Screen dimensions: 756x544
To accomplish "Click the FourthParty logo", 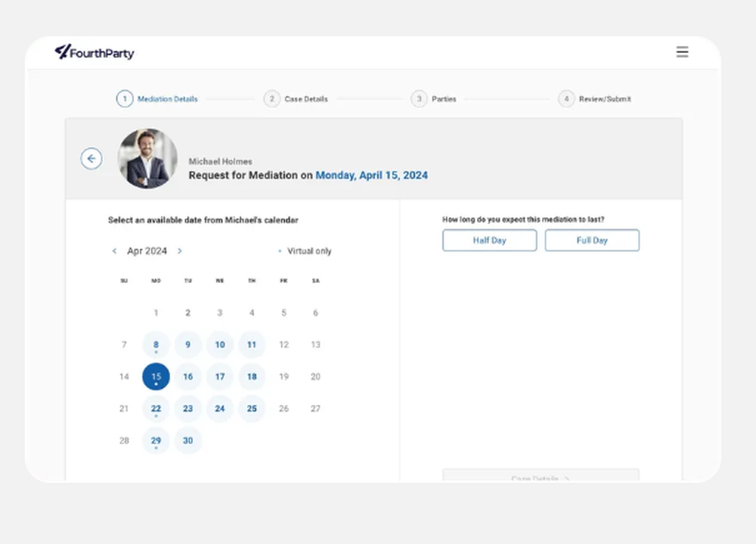I will pos(94,52).
